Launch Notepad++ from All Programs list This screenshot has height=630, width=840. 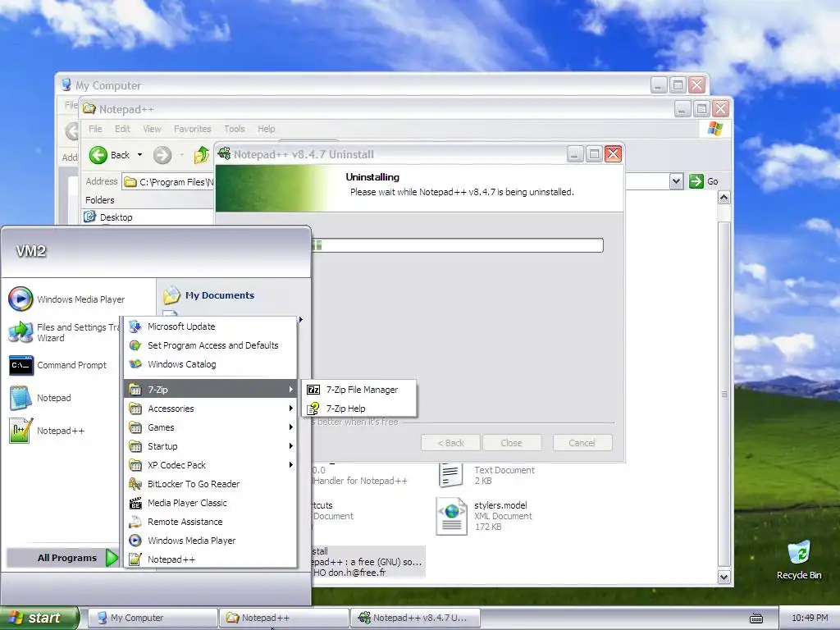211,559
